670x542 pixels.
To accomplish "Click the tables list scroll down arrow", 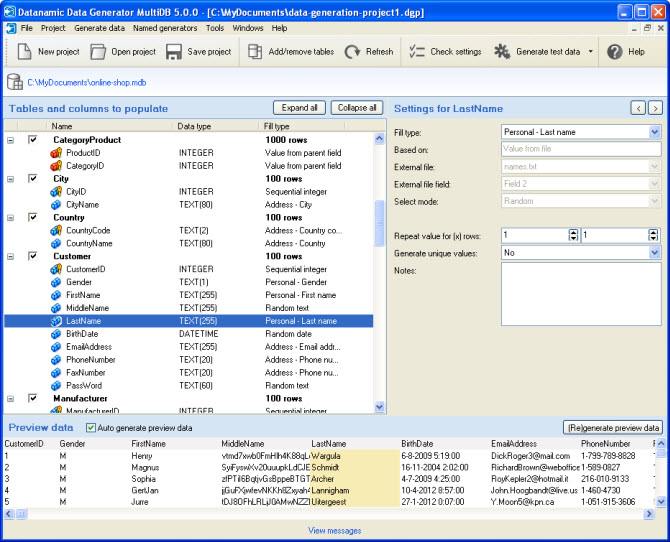I will click(x=379, y=407).
